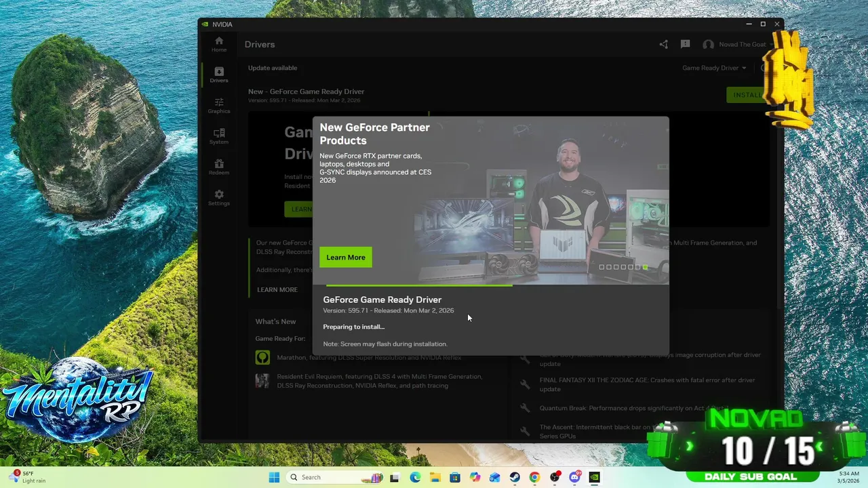This screenshot has height=488, width=868.
Task: Click 'FINAL FANTASY XII THE ZODIAC AGE' issue text
Action: (647, 384)
